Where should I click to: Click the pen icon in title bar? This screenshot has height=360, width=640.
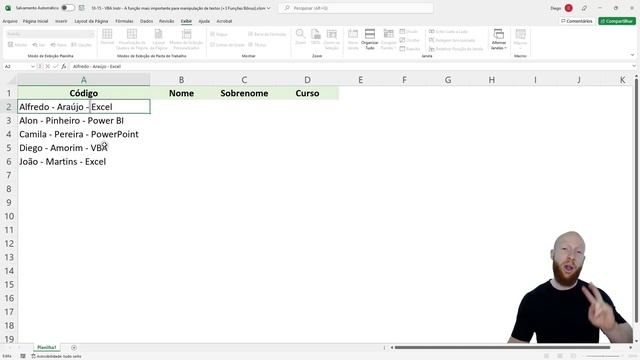[x=584, y=8]
